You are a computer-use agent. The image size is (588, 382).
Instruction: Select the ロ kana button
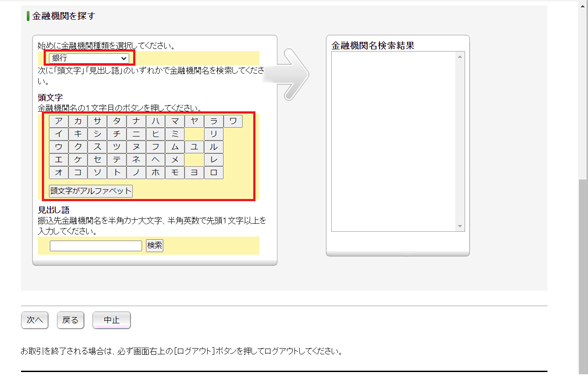(214, 172)
